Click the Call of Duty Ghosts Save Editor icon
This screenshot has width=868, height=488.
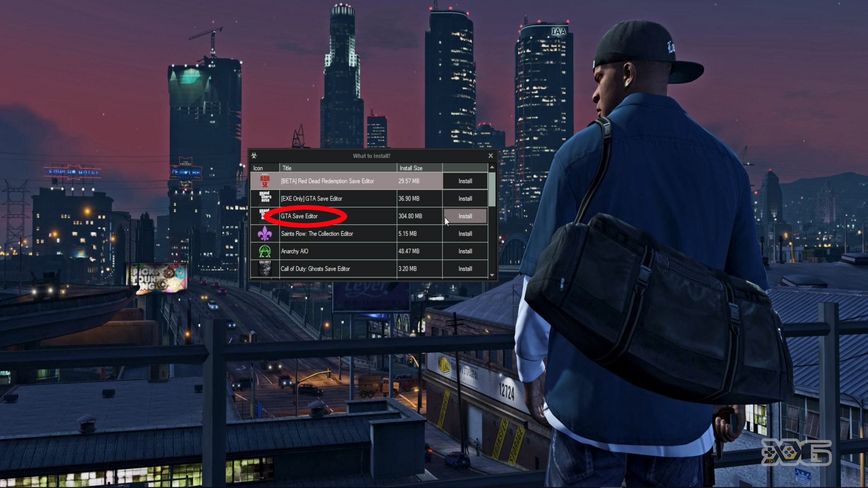coord(265,269)
